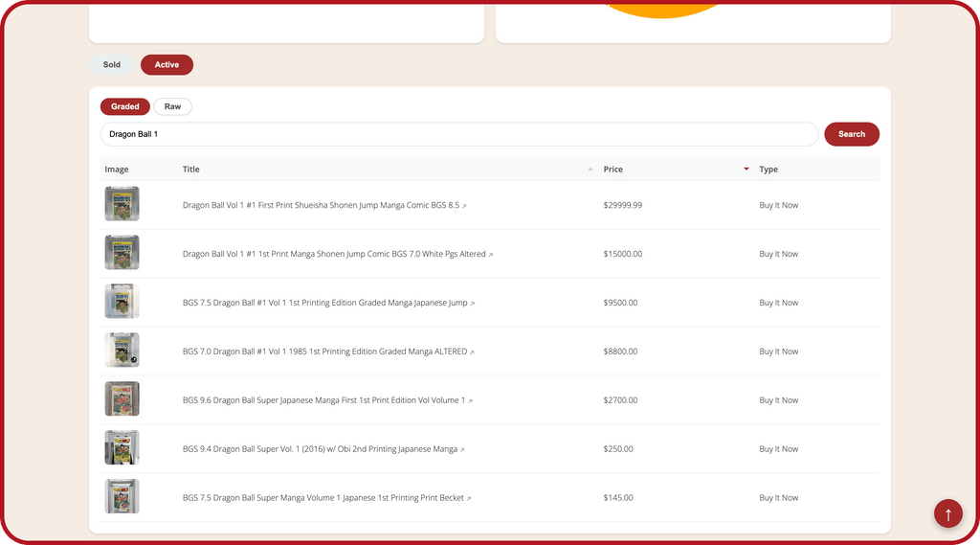Click Buy It Now in the $8800.00 row
This screenshot has width=980, height=545.
click(x=779, y=352)
